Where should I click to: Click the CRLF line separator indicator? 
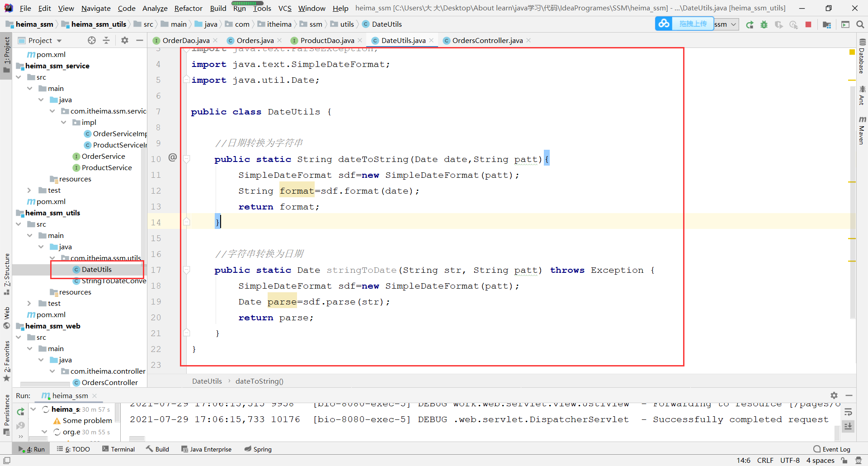pyautogui.click(x=765, y=460)
